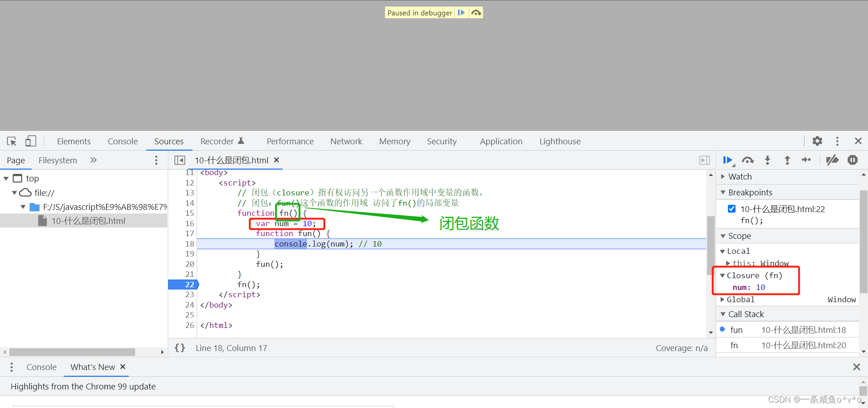
Task: Click the debugger sidebar vertical scrollbar thumb
Action: tap(863, 242)
